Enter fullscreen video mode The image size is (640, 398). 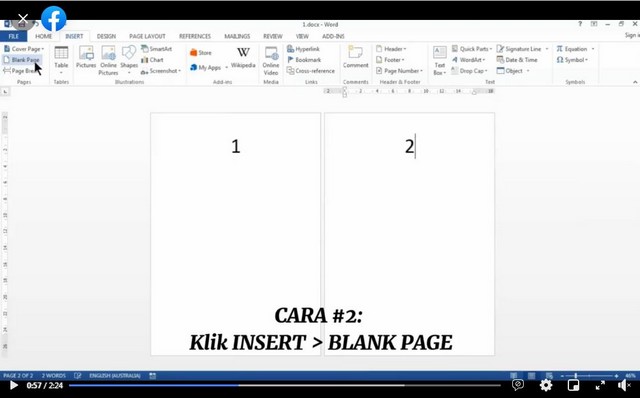tap(600, 385)
